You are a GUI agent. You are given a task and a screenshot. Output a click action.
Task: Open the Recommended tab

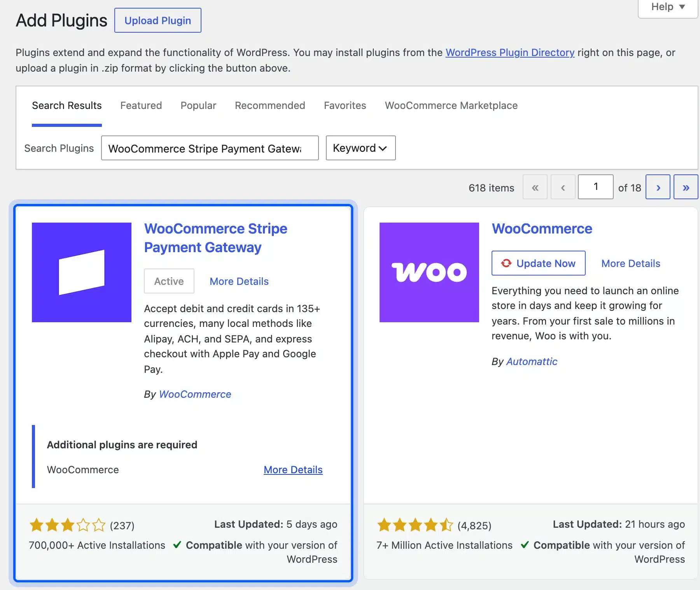click(270, 105)
